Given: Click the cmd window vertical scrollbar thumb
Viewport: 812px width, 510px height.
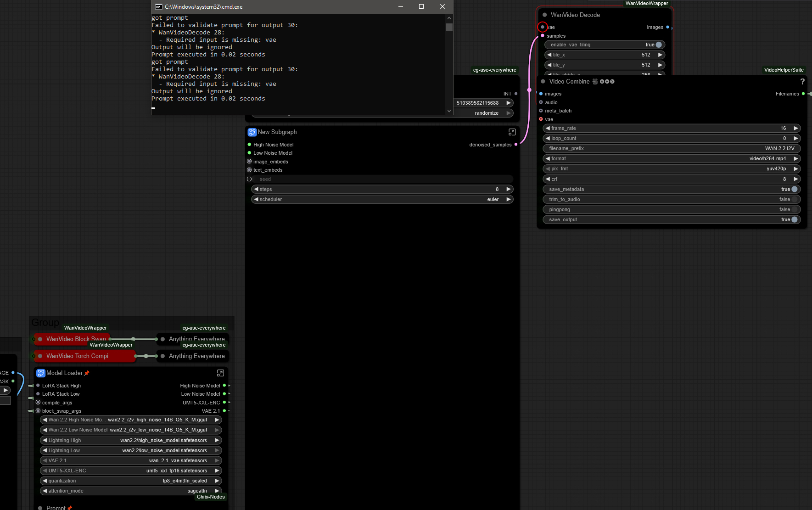Looking at the screenshot, I should coord(449,27).
